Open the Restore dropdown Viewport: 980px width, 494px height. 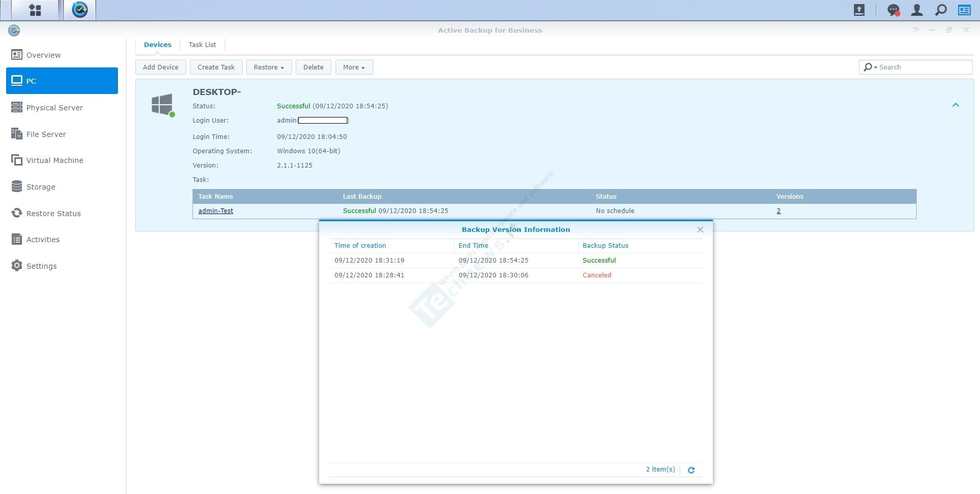pos(269,67)
